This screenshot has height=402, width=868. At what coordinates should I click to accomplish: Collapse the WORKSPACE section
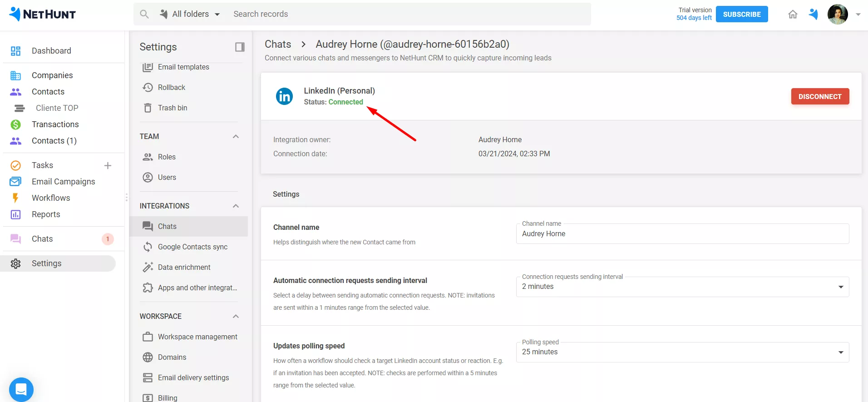click(x=236, y=316)
